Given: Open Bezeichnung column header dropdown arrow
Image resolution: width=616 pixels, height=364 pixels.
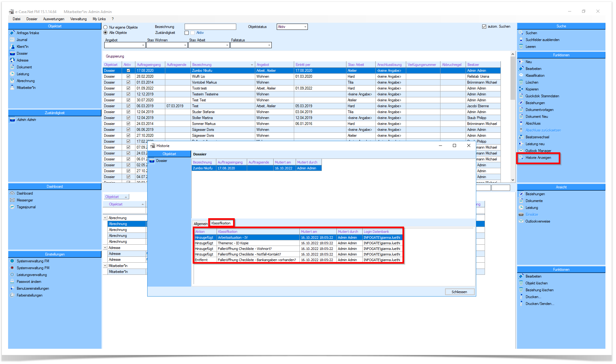Looking at the screenshot, I should 252,65.
